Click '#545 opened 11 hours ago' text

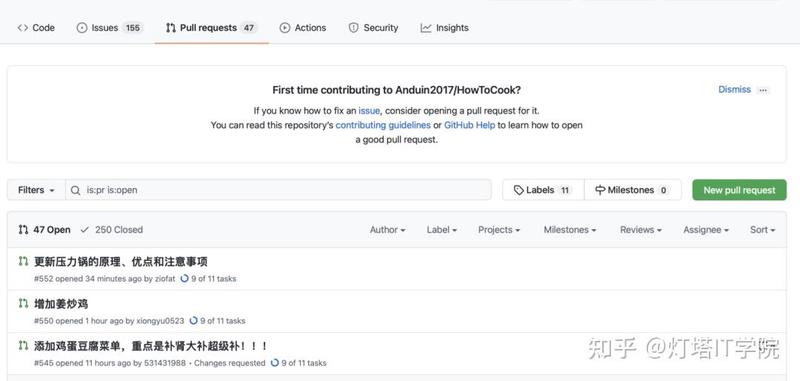click(82, 363)
